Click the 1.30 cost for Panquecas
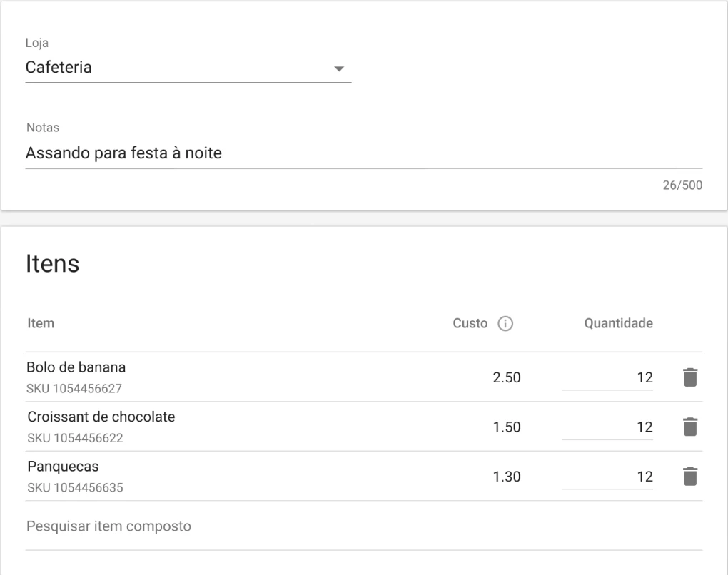Screen dimensions: 728x575 pyautogui.click(x=507, y=477)
